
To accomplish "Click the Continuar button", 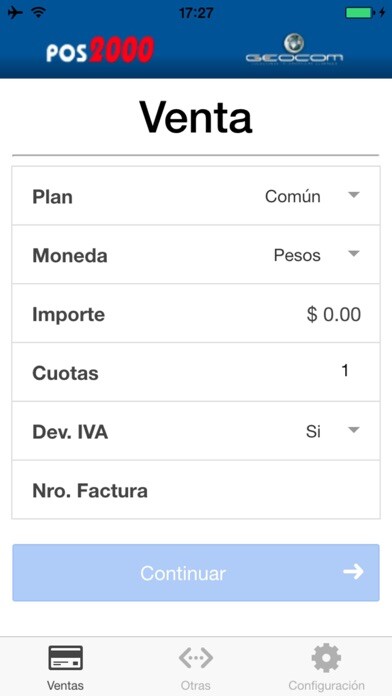I will (196, 573).
